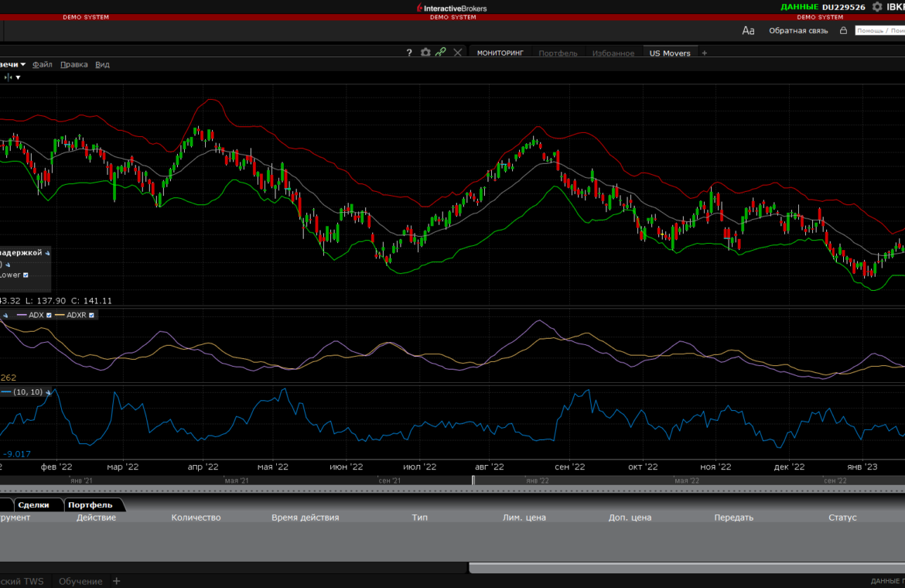Toggle the Lower band checkbox
905x588 pixels.
(x=26, y=275)
